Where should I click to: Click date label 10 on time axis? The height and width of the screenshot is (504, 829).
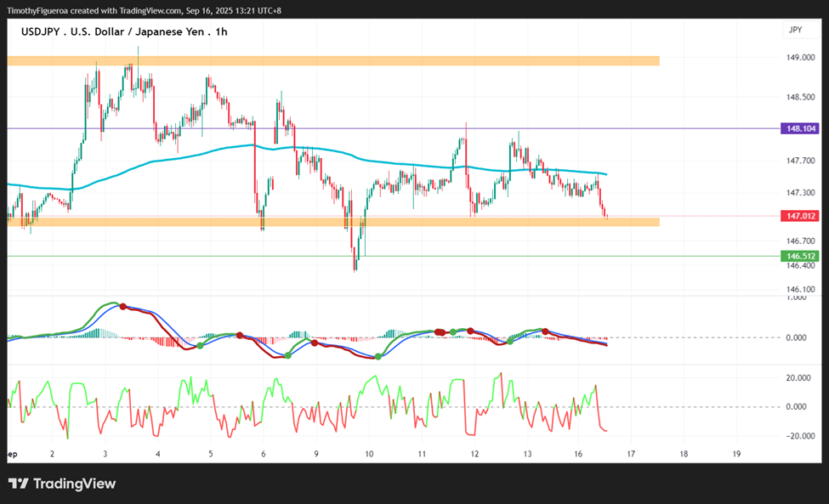369,454
